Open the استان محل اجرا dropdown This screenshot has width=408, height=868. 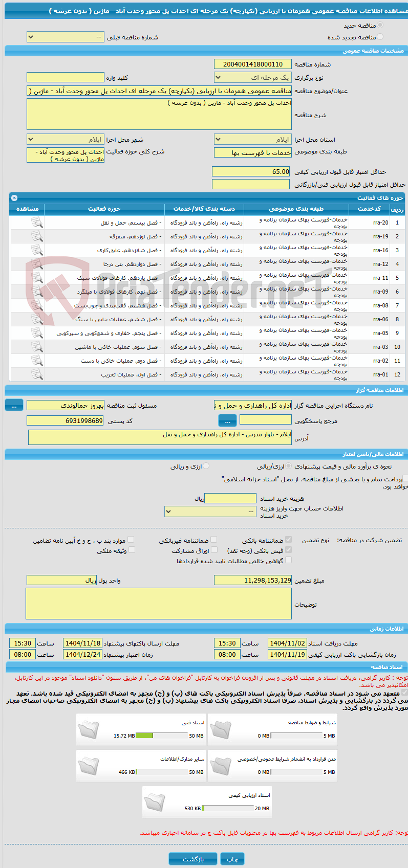coord(253,139)
